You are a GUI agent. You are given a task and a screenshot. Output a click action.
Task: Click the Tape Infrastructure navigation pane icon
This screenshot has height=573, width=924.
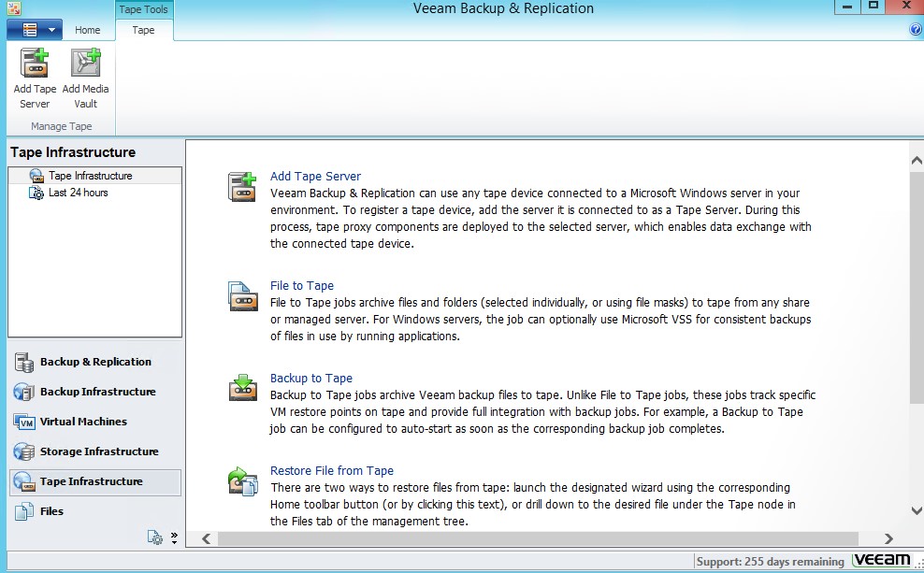click(24, 481)
